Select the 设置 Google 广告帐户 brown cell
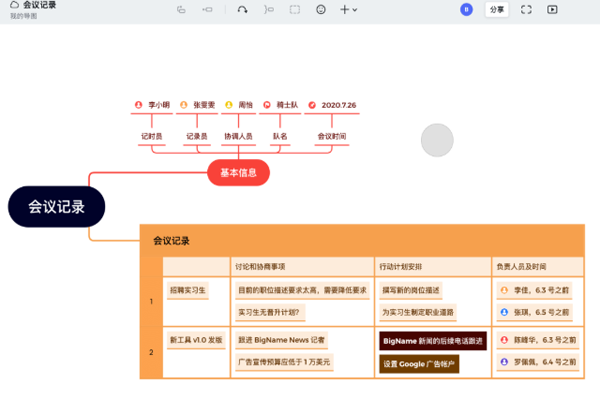The width and height of the screenshot is (600, 400). pyautogui.click(x=419, y=363)
